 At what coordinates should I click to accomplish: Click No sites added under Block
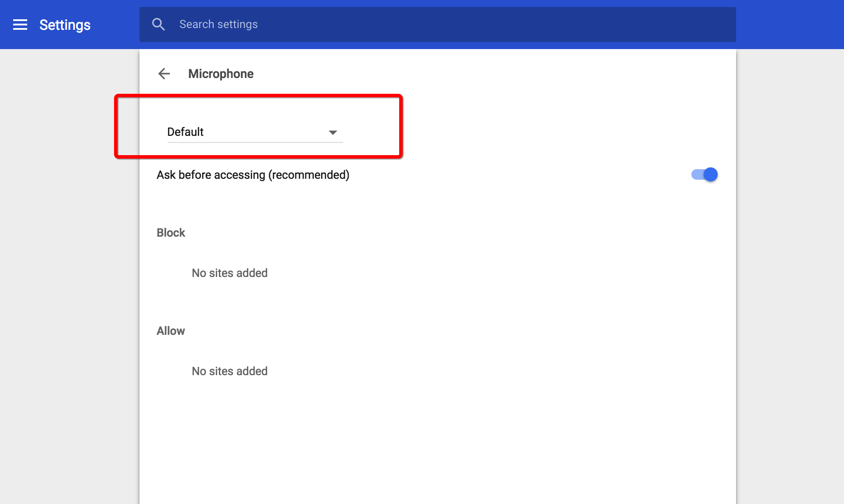(x=229, y=273)
